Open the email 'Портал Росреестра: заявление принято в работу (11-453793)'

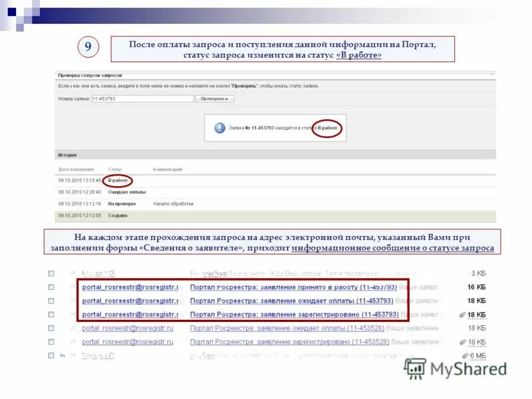tap(293, 287)
